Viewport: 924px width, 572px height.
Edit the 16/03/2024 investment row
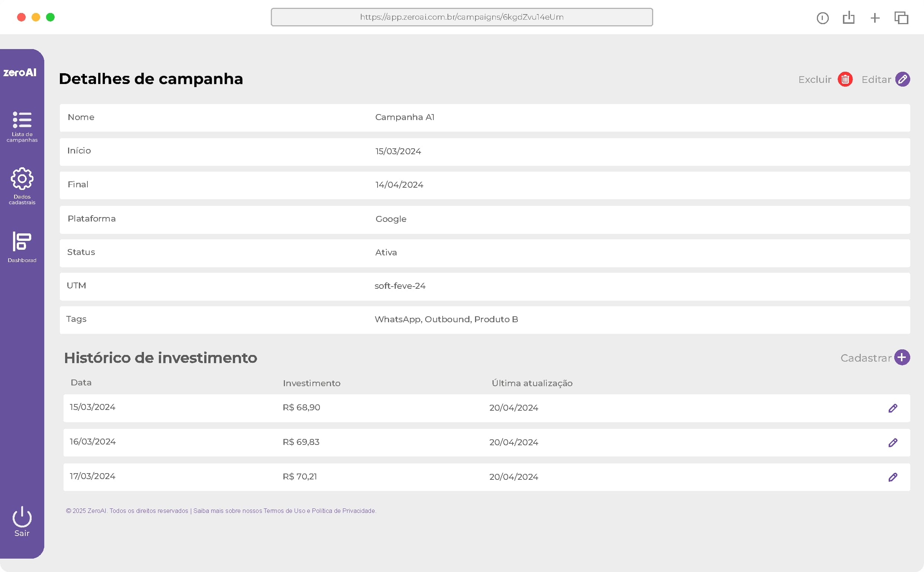point(893,443)
